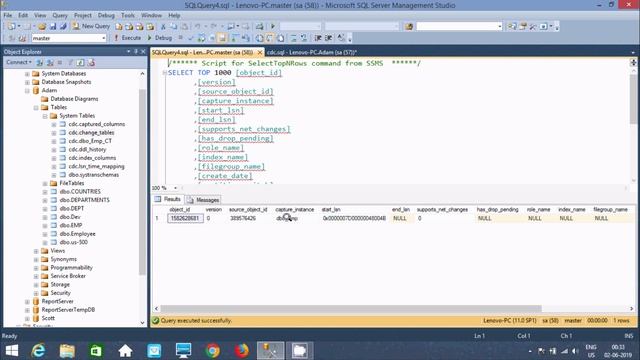Click the Filter icon in Object Explorer toolbar
This screenshot has height=360, width=640.
[x=70, y=62]
